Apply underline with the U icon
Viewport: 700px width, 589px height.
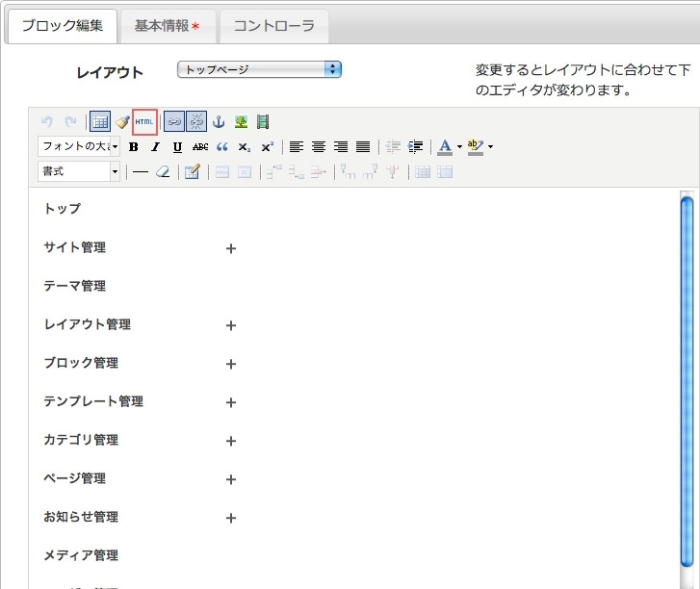pyautogui.click(x=177, y=147)
